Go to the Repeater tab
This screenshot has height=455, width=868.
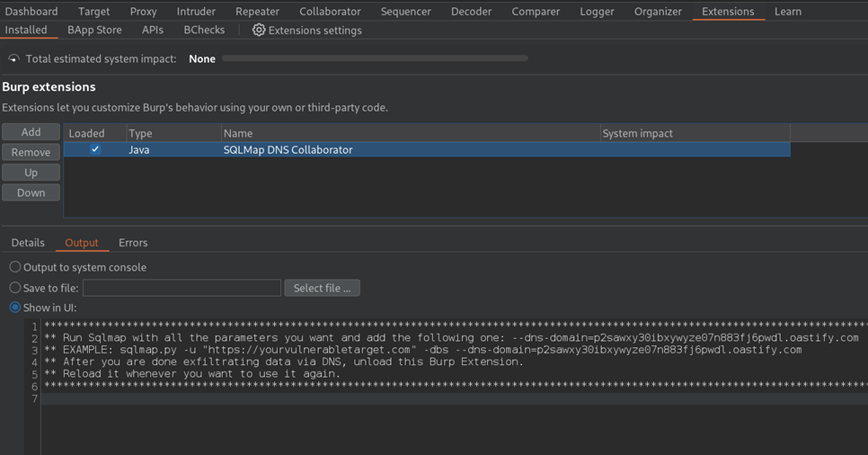257,11
